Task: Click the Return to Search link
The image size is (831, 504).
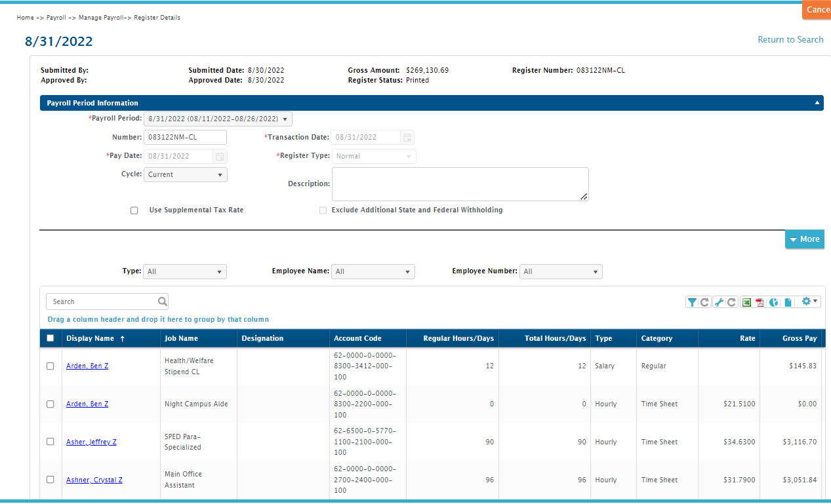Action: 790,40
